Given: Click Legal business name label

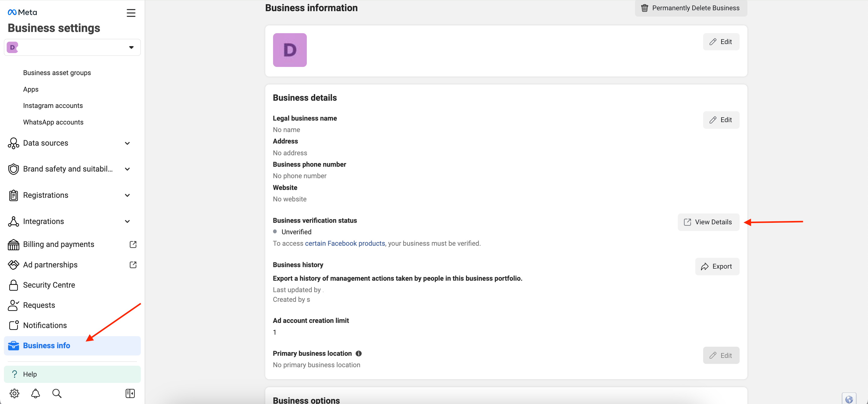Looking at the screenshot, I should (305, 118).
